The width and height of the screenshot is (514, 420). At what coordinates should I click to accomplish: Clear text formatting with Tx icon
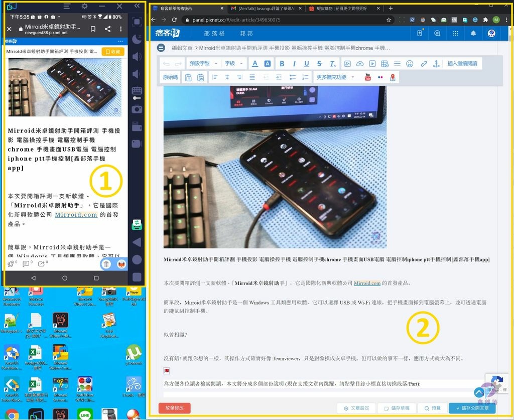pyautogui.click(x=332, y=64)
